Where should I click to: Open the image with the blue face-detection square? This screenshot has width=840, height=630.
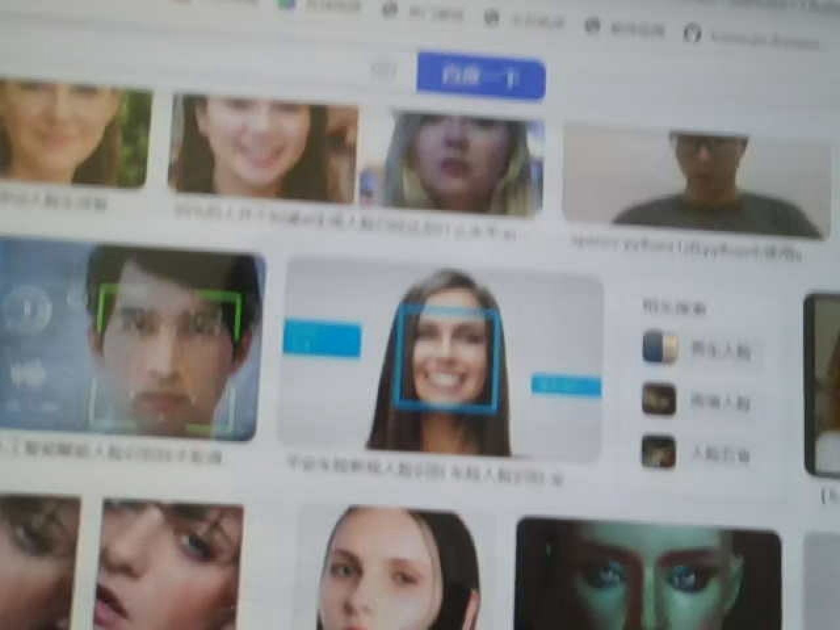[x=443, y=361]
